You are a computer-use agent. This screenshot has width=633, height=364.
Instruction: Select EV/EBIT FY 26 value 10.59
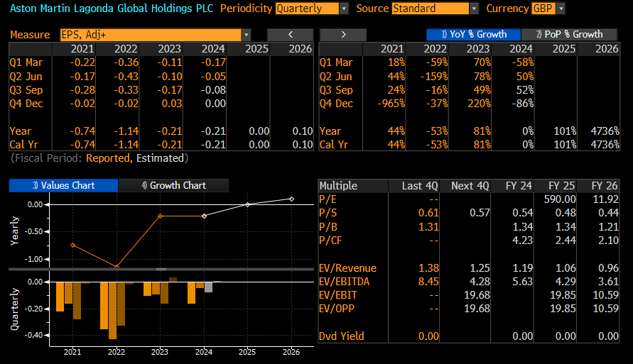click(606, 295)
